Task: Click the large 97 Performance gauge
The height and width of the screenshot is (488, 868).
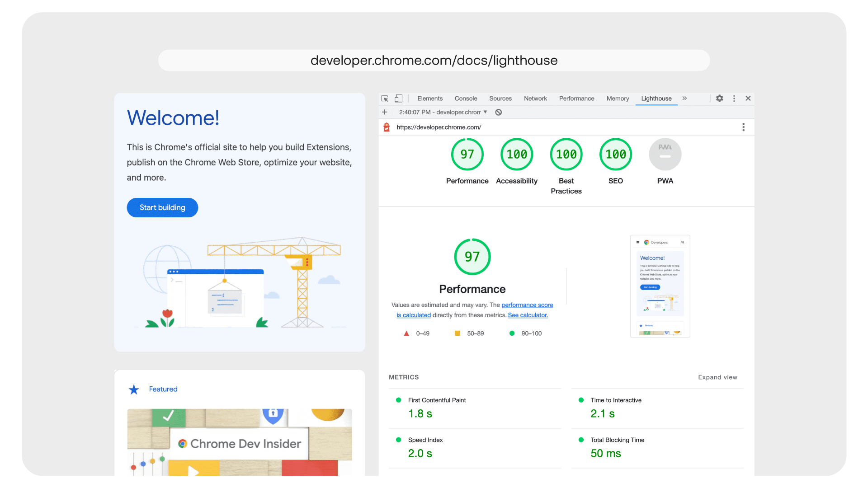Action: coord(472,257)
